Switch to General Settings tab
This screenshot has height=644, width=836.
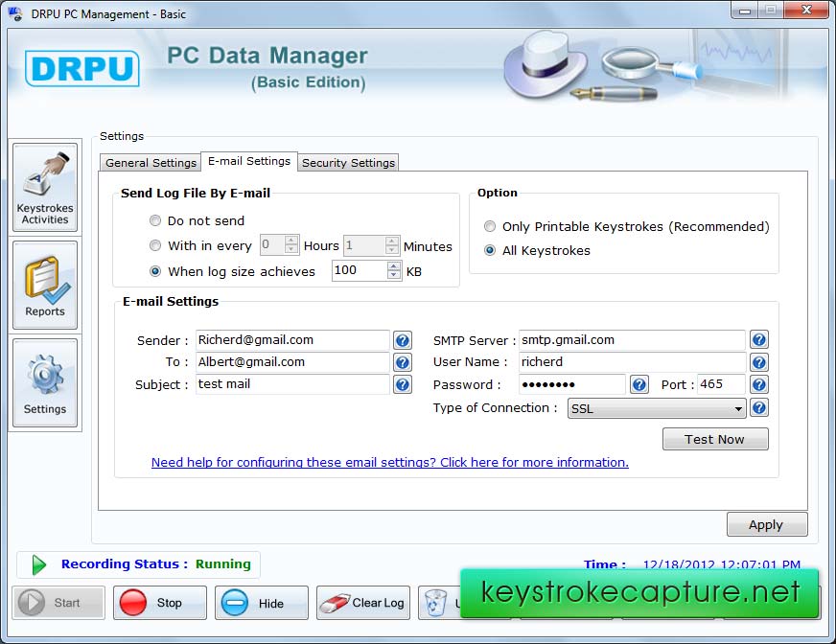click(151, 163)
